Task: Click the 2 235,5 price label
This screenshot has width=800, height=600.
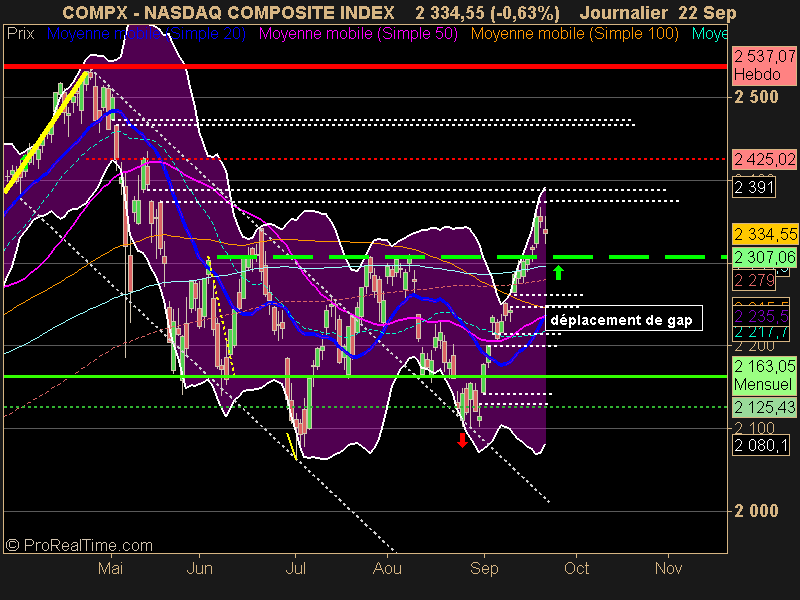Action: pyautogui.click(x=761, y=317)
